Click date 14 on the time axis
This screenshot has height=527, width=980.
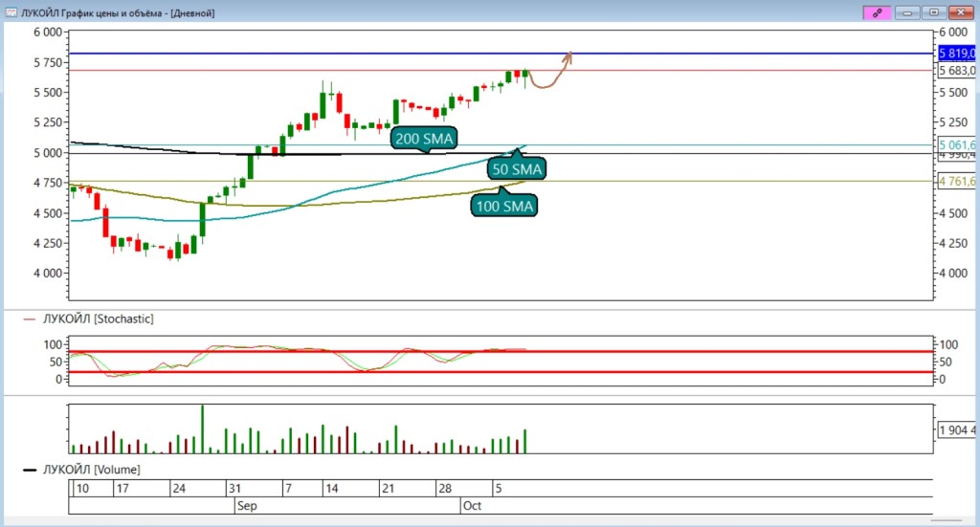[331, 489]
